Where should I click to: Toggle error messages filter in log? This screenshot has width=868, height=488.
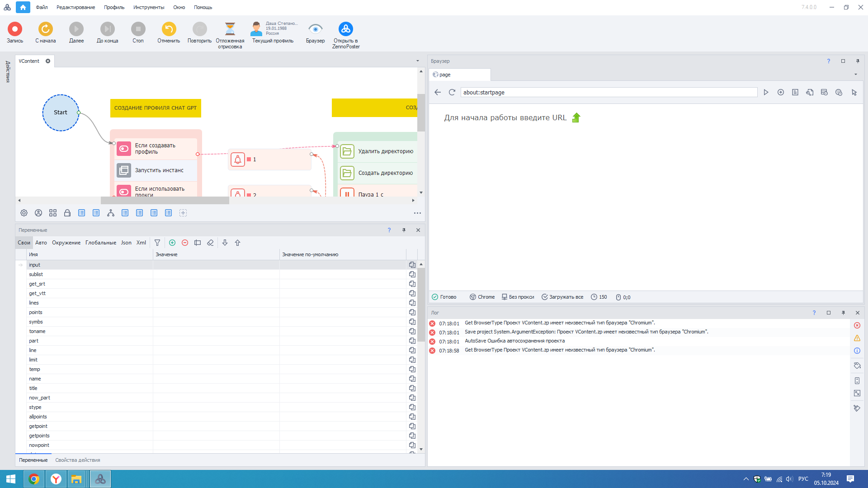pos(857,326)
